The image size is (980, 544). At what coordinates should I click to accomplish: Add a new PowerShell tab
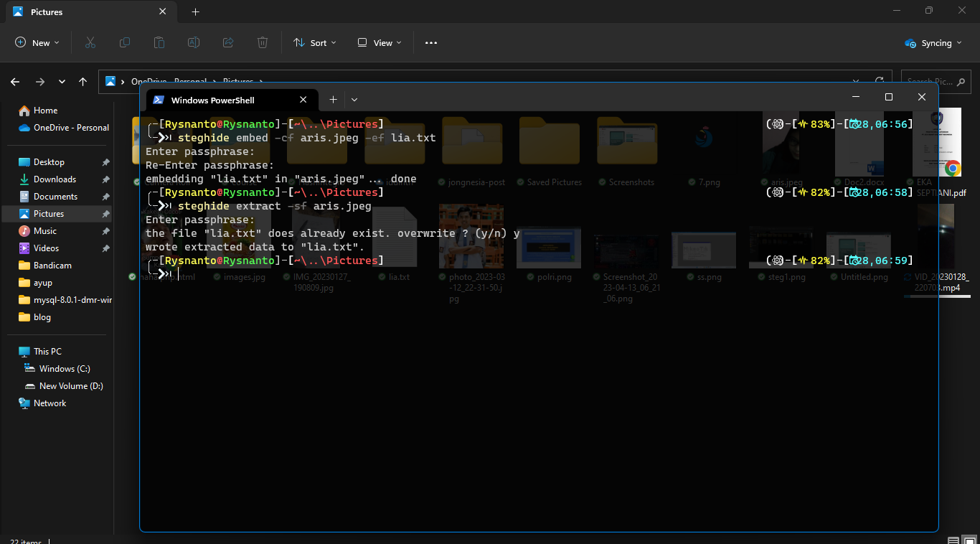click(333, 100)
